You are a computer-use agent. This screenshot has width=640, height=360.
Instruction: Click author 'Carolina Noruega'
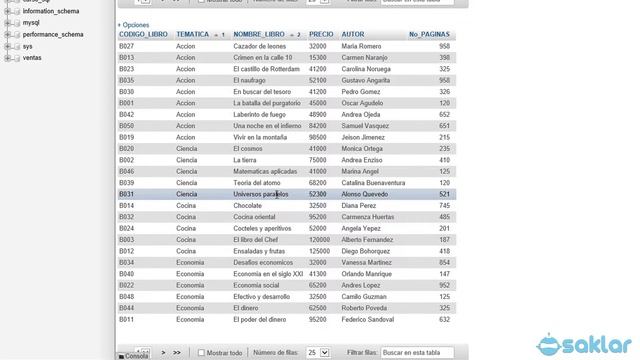click(x=366, y=69)
